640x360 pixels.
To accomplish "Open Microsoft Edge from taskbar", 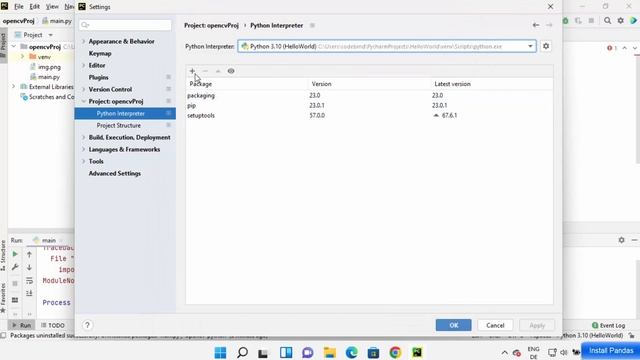I will [x=352, y=352].
